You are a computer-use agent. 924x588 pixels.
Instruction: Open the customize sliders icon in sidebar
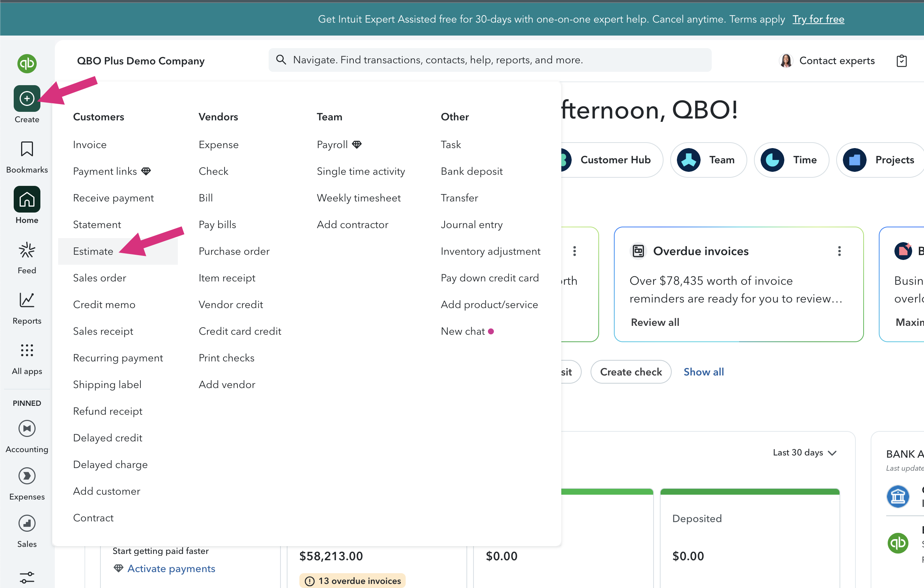tap(27, 577)
